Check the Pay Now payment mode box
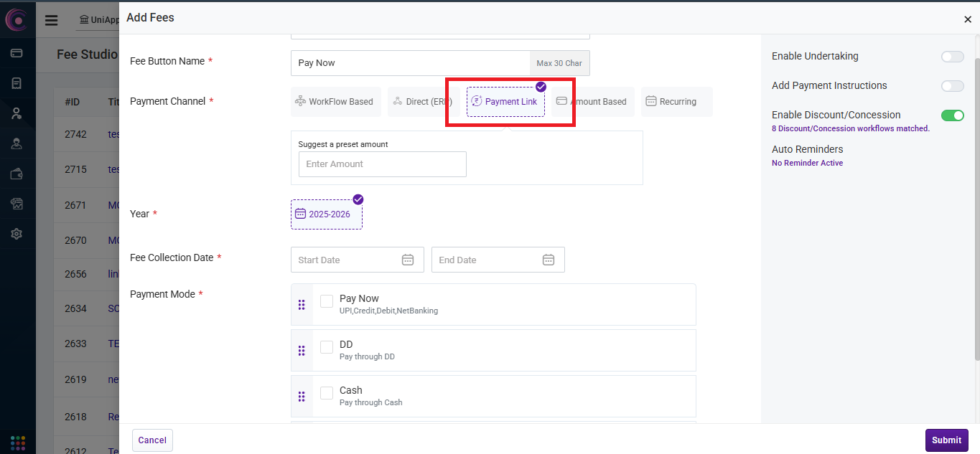The height and width of the screenshot is (454, 980). (327, 301)
